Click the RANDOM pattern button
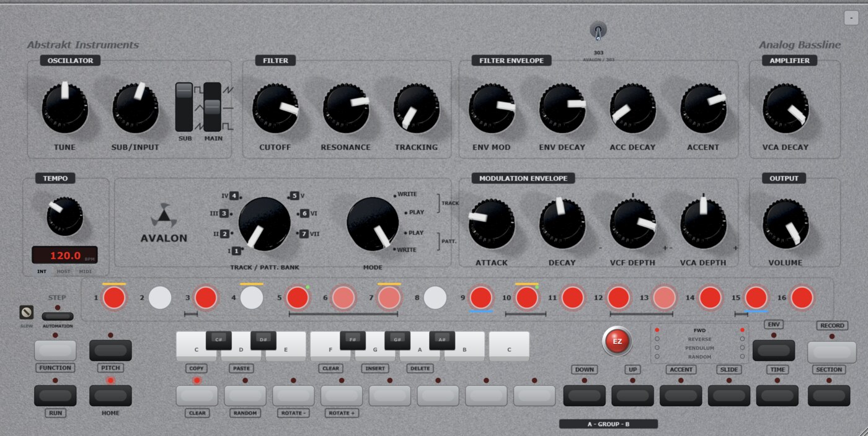 [x=245, y=396]
